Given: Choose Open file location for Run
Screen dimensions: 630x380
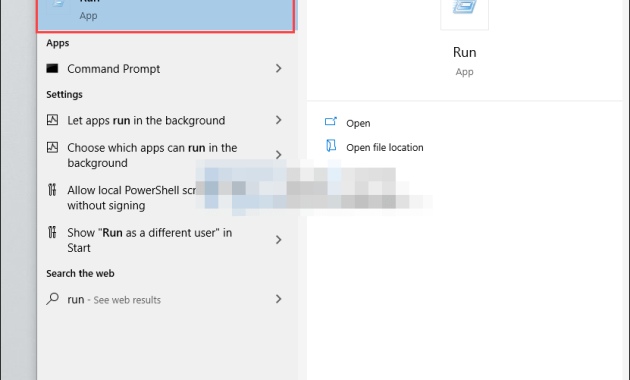Looking at the screenshot, I should pyautogui.click(x=385, y=147).
